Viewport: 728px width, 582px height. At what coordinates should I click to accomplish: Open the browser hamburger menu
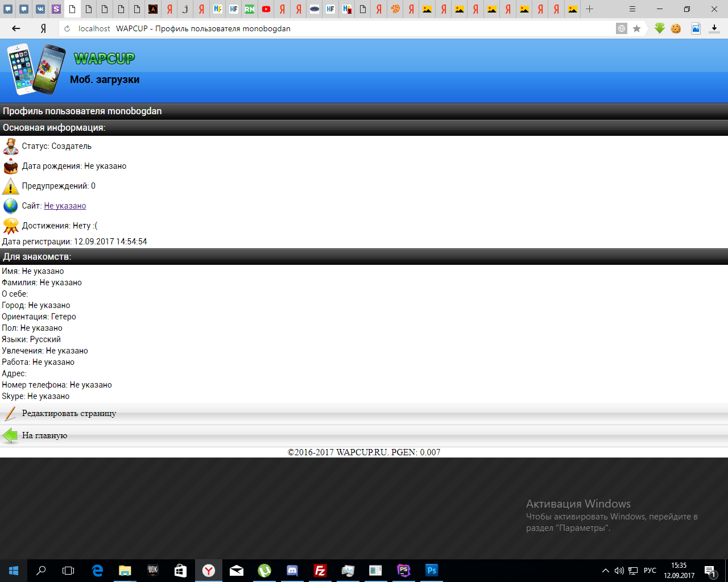point(632,9)
